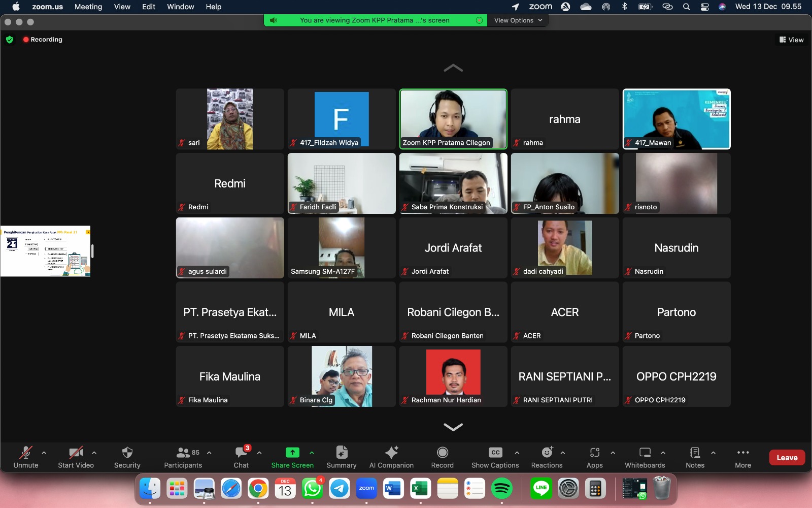Open the Whiteboards tool
812x508 pixels.
(645, 457)
